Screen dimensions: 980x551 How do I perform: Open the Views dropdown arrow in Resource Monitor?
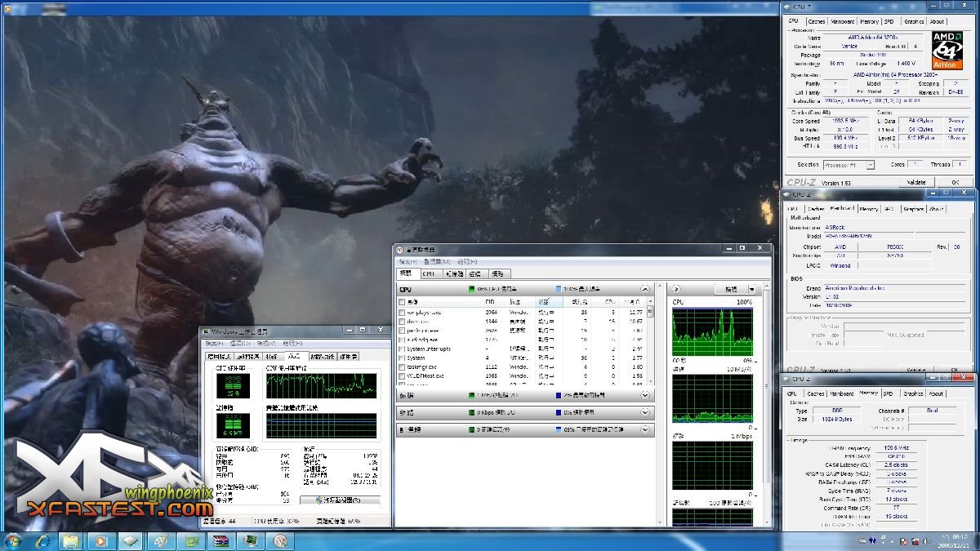(x=751, y=289)
